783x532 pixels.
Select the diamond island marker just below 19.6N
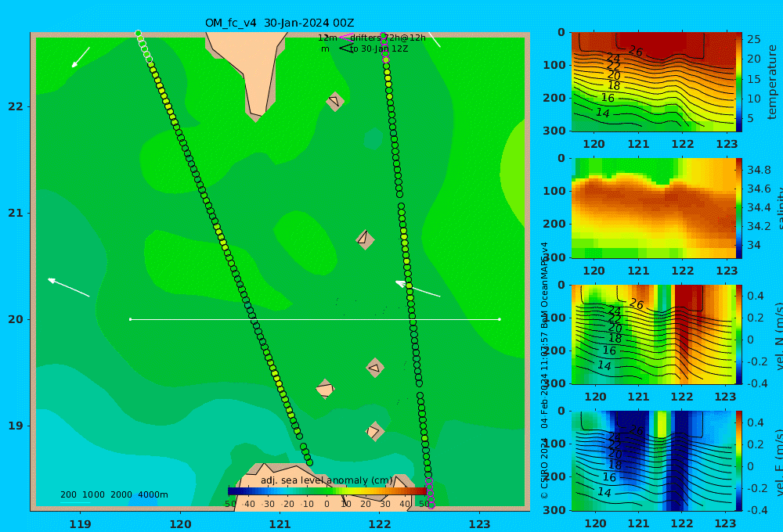[x=375, y=368]
